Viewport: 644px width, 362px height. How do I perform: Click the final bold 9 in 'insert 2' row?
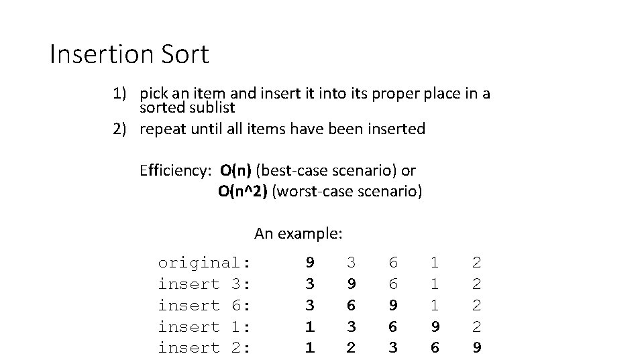coord(477,347)
